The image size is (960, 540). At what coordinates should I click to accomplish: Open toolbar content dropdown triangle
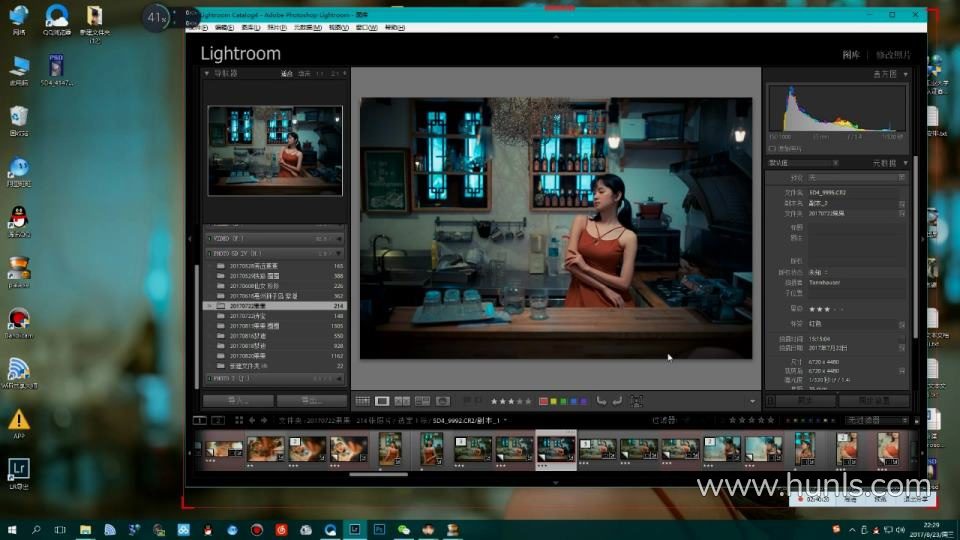[x=752, y=402]
